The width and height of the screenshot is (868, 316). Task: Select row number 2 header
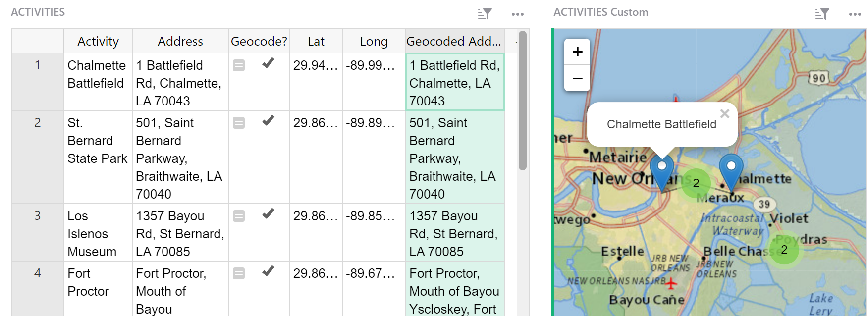pyautogui.click(x=38, y=123)
